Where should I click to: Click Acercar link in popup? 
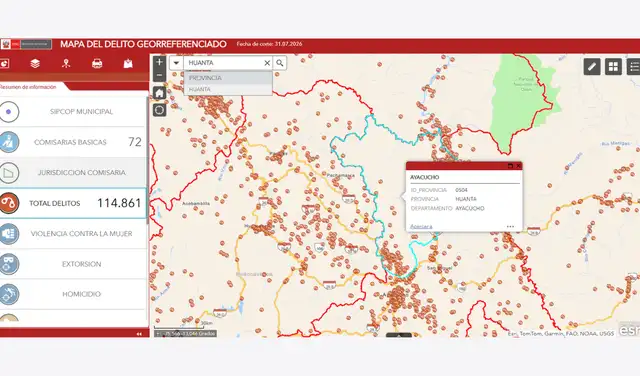(421, 226)
